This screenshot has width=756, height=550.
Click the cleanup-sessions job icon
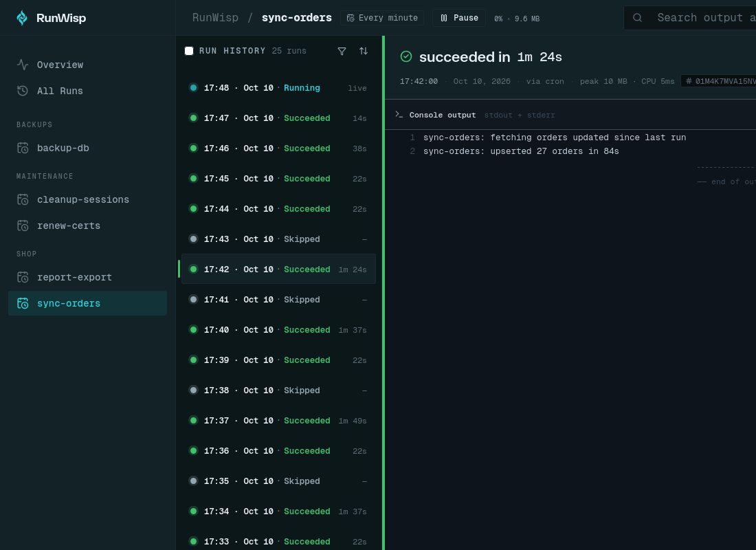pos(23,199)
